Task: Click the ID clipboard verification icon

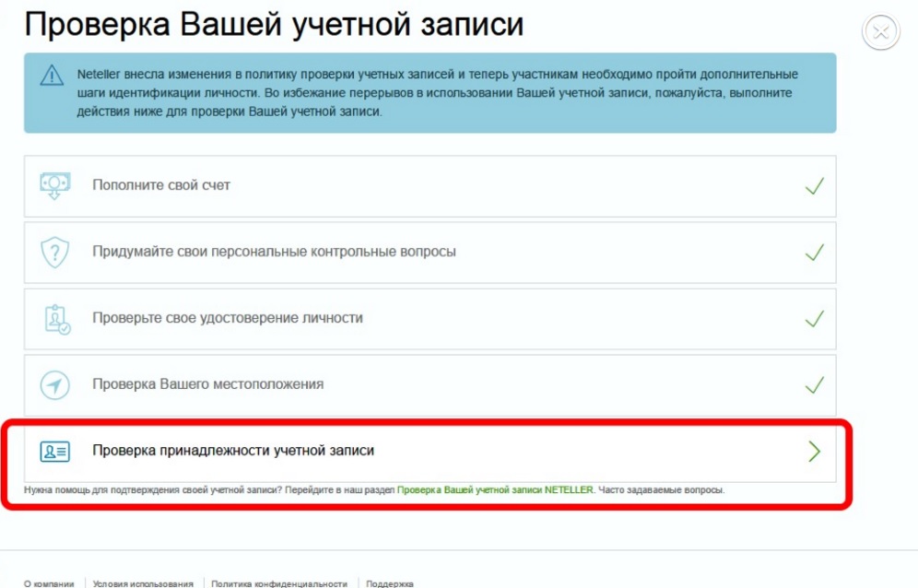Action: pyautogui.click(x=57, y=319)
